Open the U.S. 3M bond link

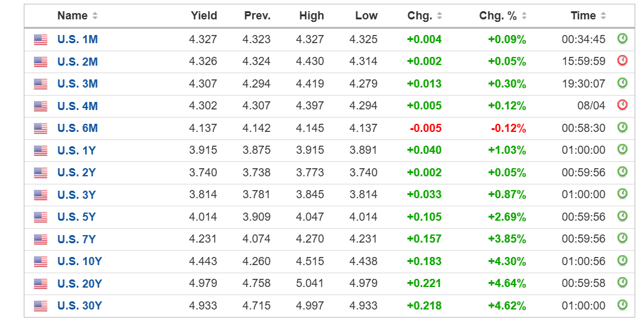[78, 84]
